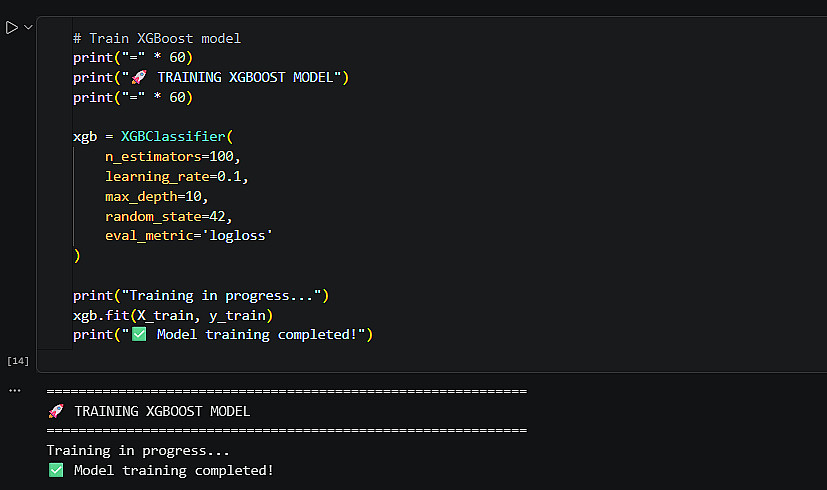Click the green checkmark in the output
The height and width of the screenshot is (490, 827).
(55, 470)
